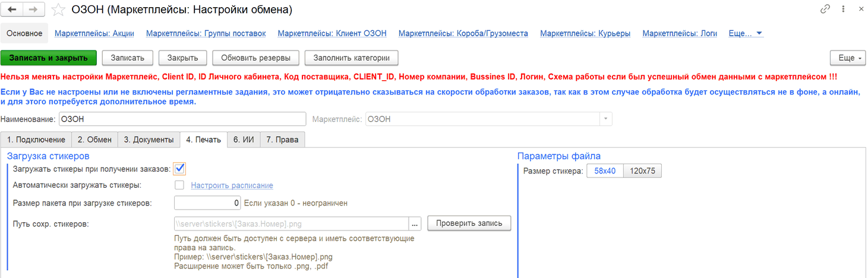Open Настроить расписание link

pos(232,185)
